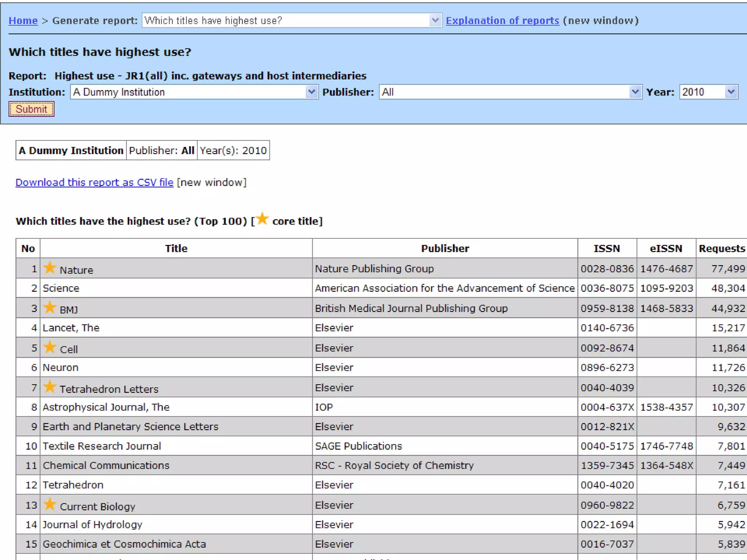
Task: Click the Publisher column header
Action: 445,249
